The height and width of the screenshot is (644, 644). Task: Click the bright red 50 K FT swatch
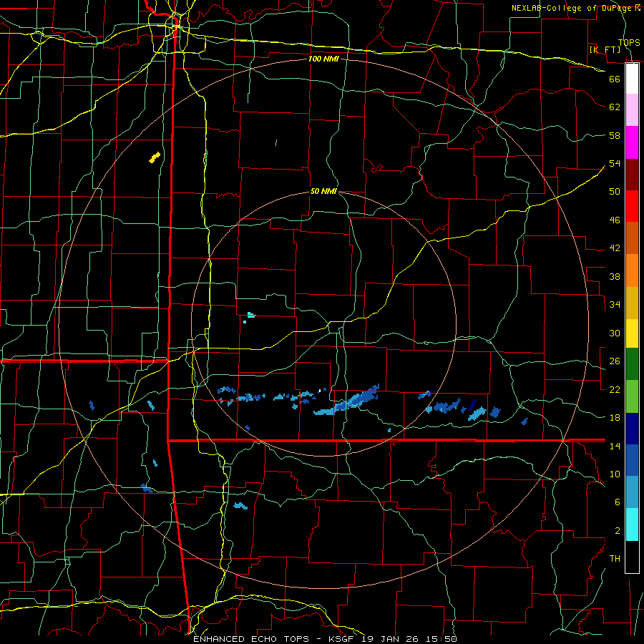[x=632, y=206]
